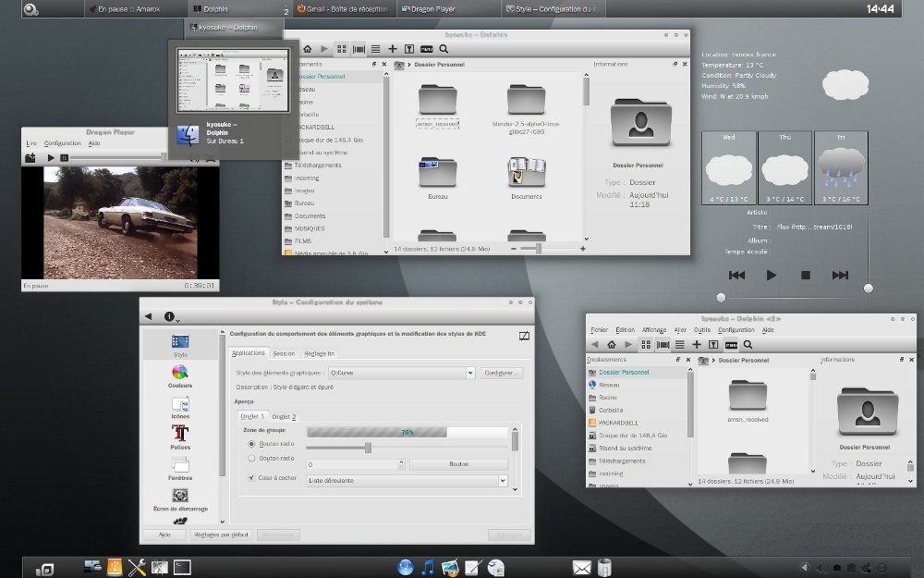Select the Onglet 2 preview tab

[x=284, y=416]
